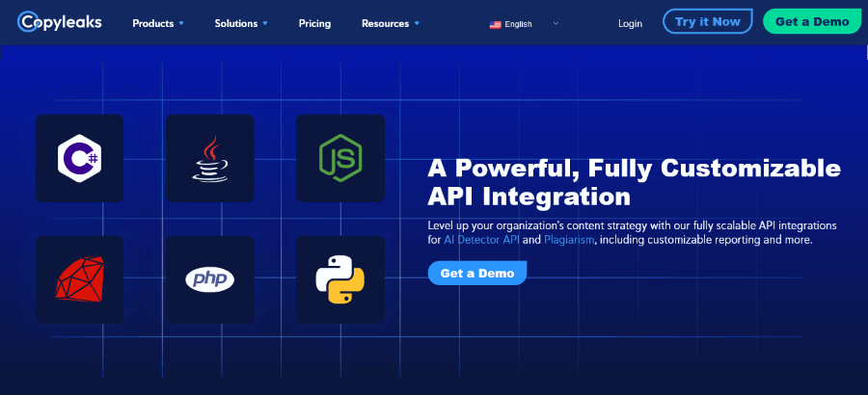Viewport: 868px width, 395px height.
Task: Open the Products menu
Action: tap(158, 24)
